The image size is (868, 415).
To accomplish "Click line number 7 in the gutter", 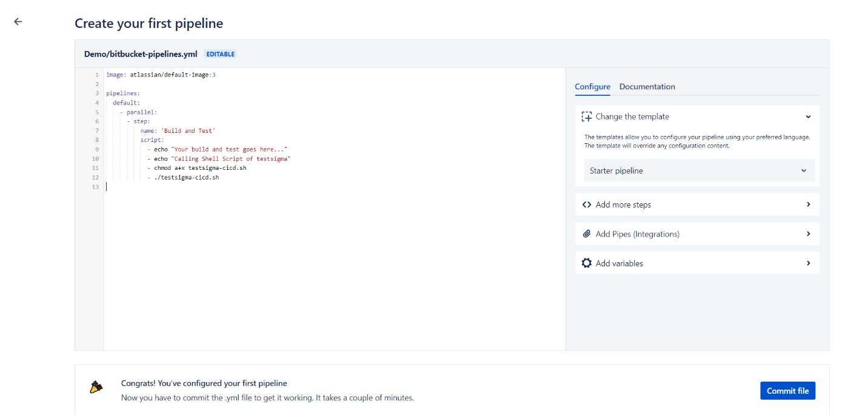I will pos(97,130).
